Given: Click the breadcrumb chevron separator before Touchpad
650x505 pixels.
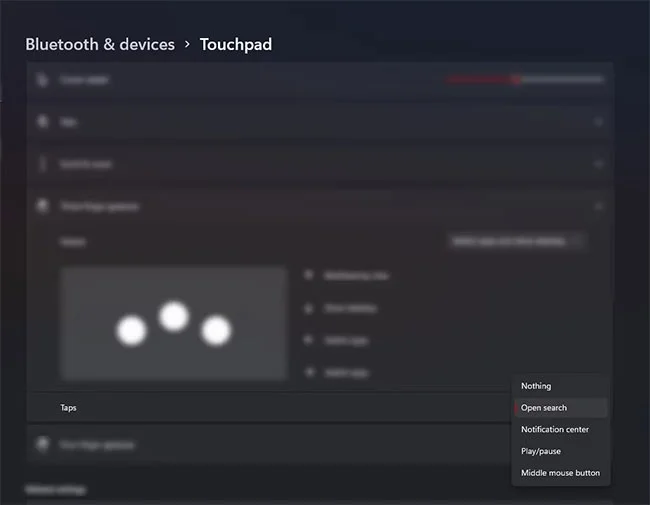Looking at the screenshot, I should tap(187, 45).
